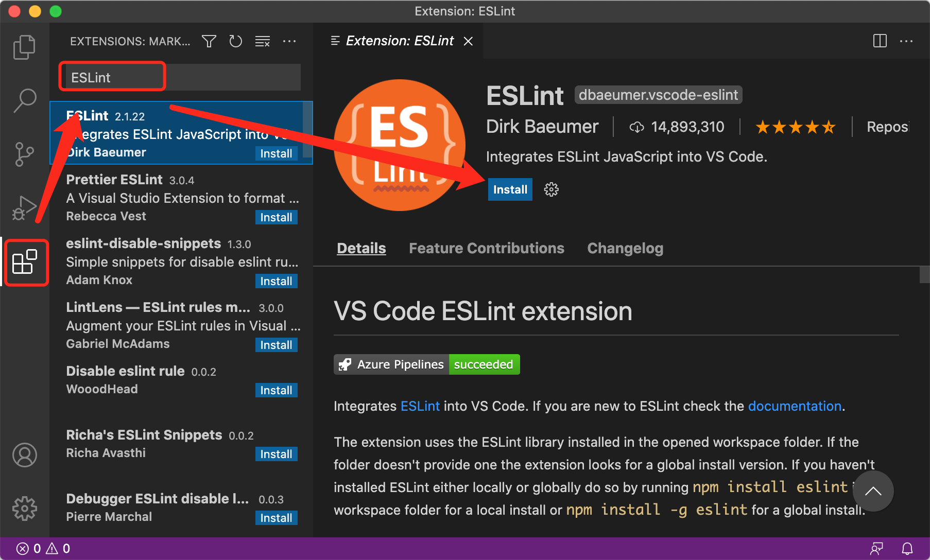Viewport: 930px width, 560px height.
Task: Refresh the extensions list
Action: (236, 41)
